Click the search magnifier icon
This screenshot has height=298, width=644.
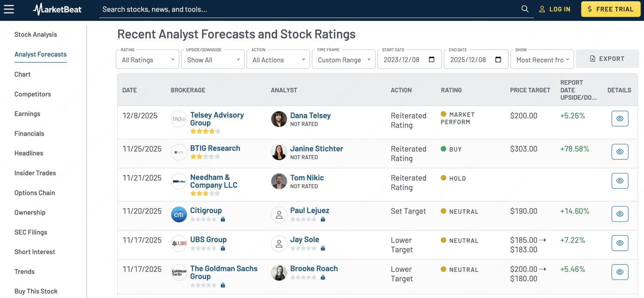(525, 9)
